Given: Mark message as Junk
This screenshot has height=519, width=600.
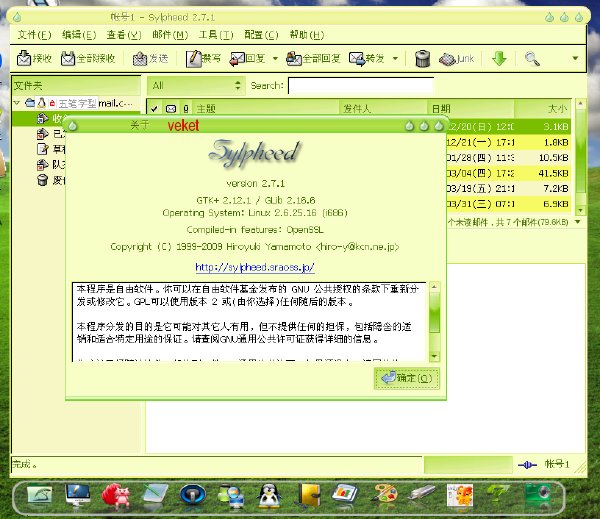Looking at the screenshot, I should 457,59.
